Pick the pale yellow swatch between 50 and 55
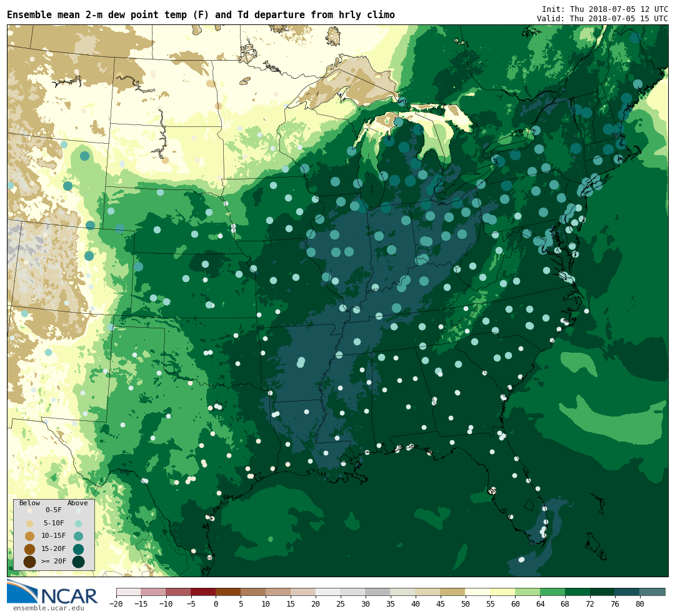Viewport: 675px width, 616px height. [x=478, y=592]
